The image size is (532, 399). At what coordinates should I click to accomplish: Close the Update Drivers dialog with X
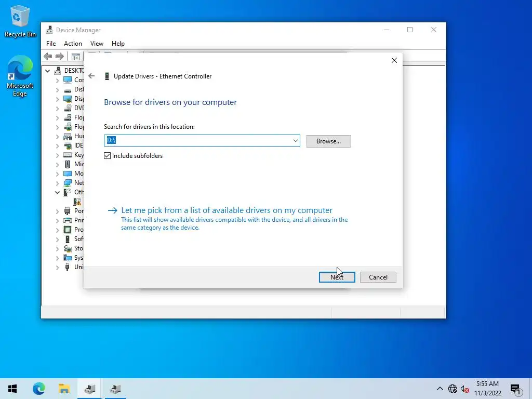click(394, 60)
